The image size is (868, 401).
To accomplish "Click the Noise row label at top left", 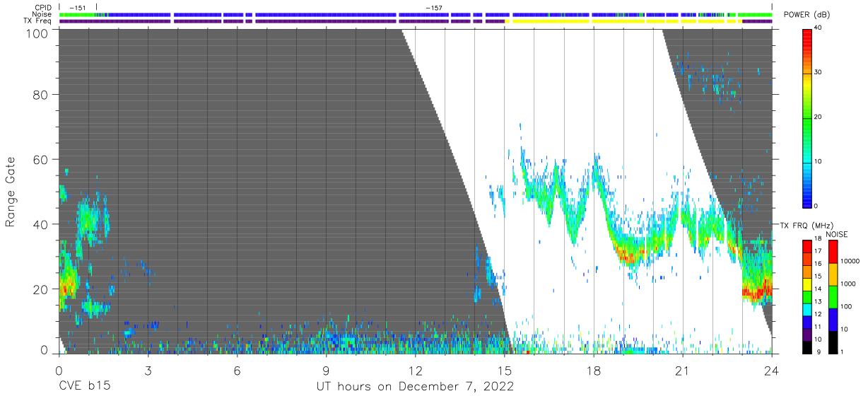I will pyautogui.click(x=42, y=14).
